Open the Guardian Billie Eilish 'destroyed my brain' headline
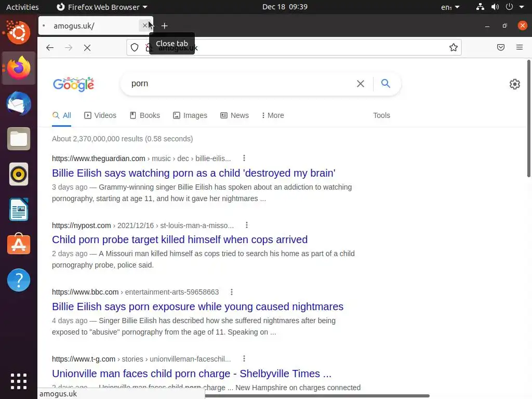This screenshot has width=532, height=399. (194, 173)
